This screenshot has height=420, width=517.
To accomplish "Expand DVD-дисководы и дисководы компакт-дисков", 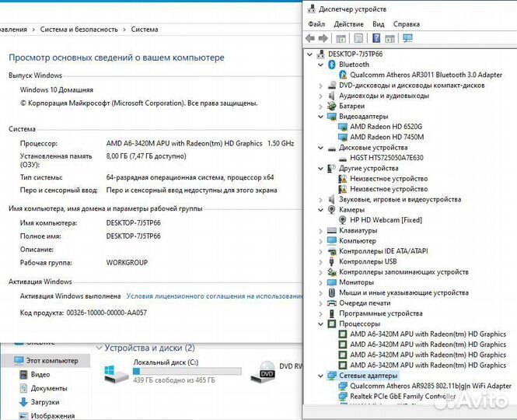I will tap(320, 86).
